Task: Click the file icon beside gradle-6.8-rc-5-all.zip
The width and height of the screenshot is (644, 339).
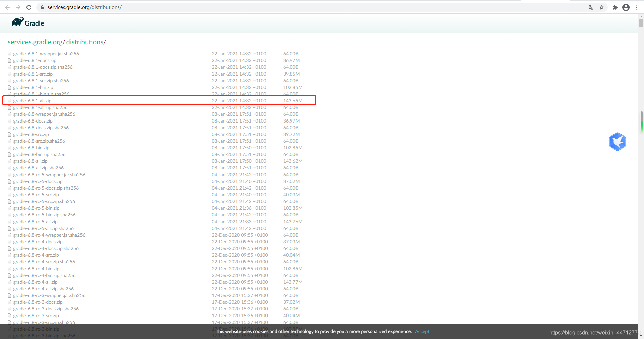Action: (x=9, y=222)
